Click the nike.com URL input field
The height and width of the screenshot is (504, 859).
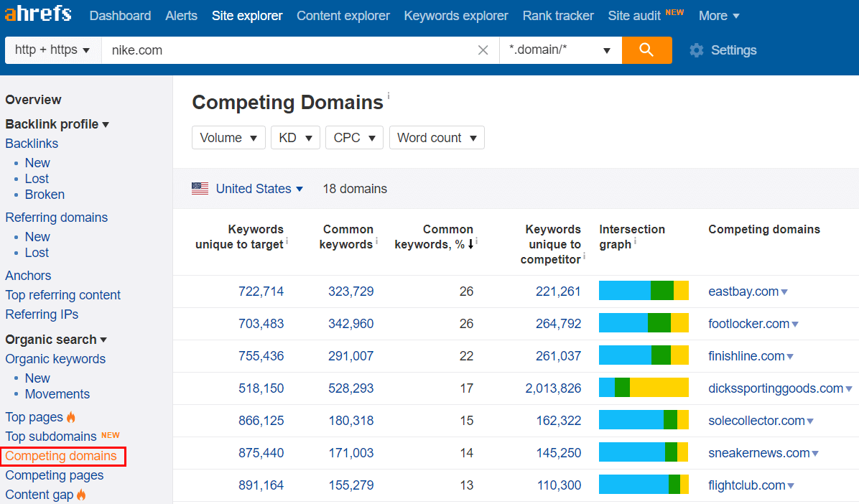pos(287,50)
